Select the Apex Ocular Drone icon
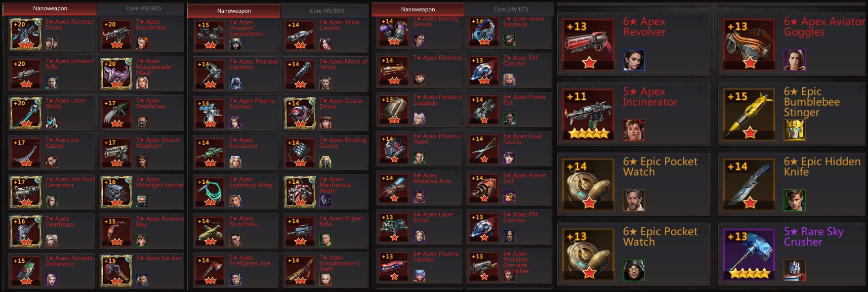Image resolution: width=868 pixels, height=292 pixels. [300, 113]
